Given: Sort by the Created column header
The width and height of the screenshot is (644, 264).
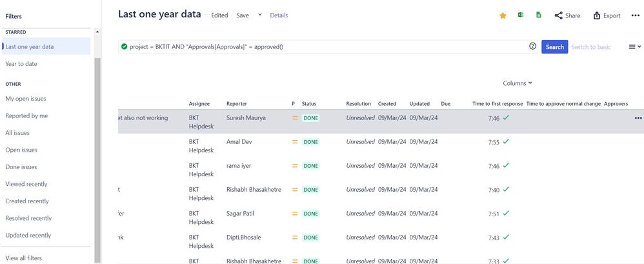Looking at the screenshot, I should 387,104.
